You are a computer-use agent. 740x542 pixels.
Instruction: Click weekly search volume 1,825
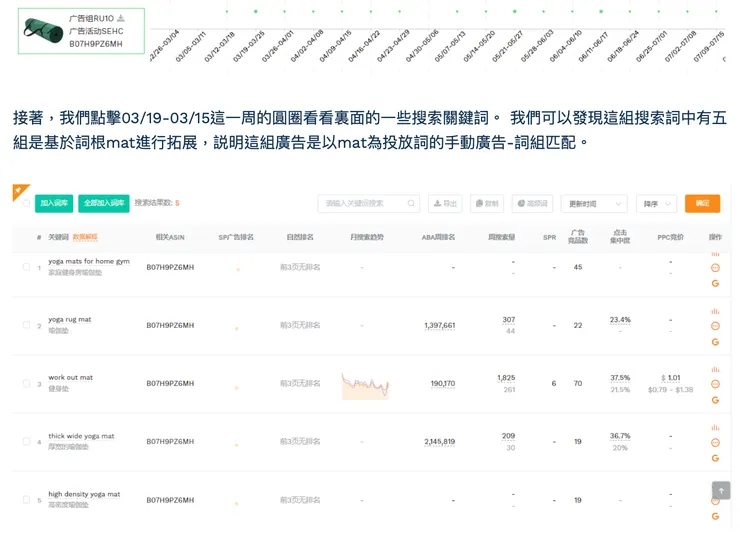click(506, 378)
